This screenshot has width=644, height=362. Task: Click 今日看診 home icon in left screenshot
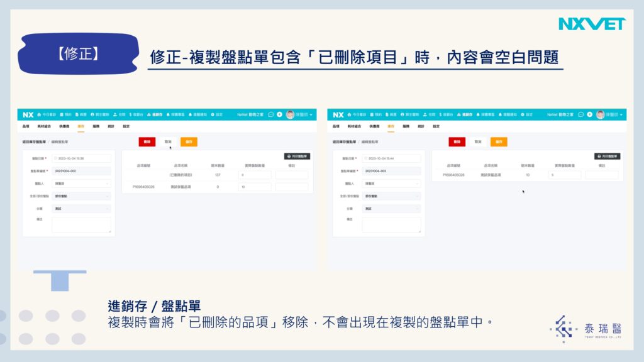point(47,115)
